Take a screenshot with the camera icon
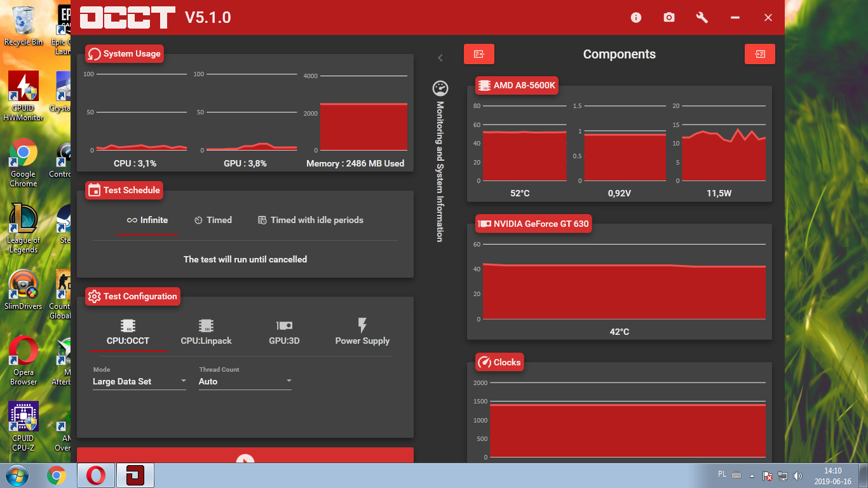Viewport: 868px width, 488px height. [x=669, y=18]
